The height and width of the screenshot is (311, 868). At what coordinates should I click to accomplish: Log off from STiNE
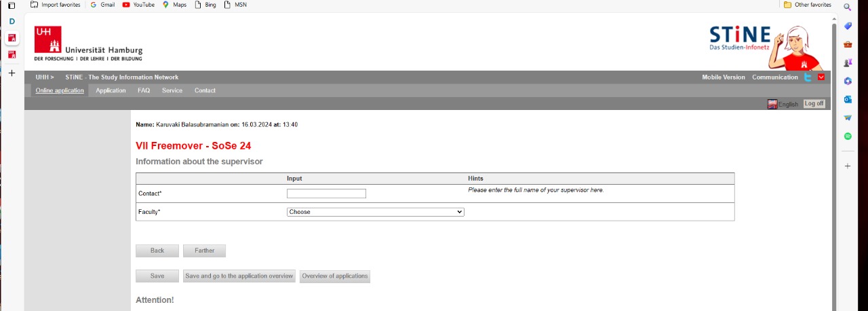pos(814,104)
